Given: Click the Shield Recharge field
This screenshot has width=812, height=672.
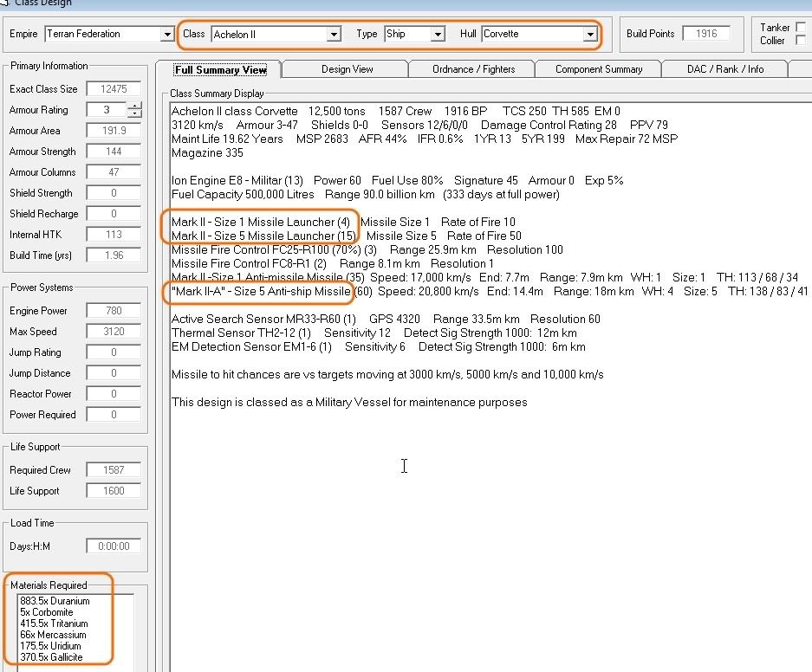Looking at the screenshot, I should click(x=114, y=214).
